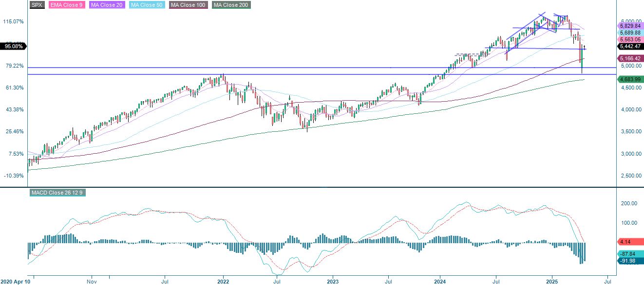
Task: Toggle the MA Close 50 overlay
Action: pyautogui.click(x=148, y=6)
